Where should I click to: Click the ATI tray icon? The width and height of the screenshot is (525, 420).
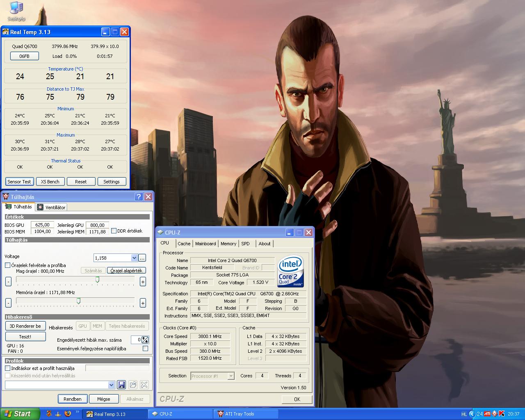point(487,414)
